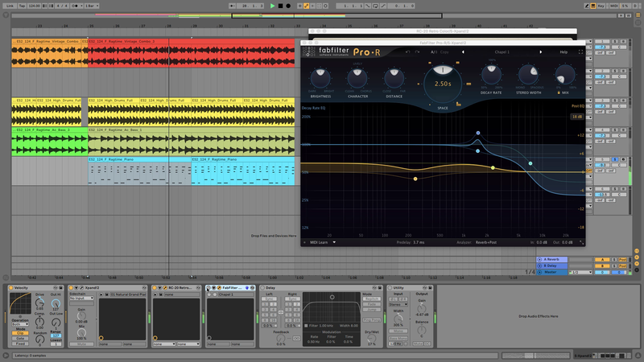This screenshot has height=362, width=644.
Task: Open Xpand!2 Sidechain No Input dropdown
Action: [x=81, y=298]
